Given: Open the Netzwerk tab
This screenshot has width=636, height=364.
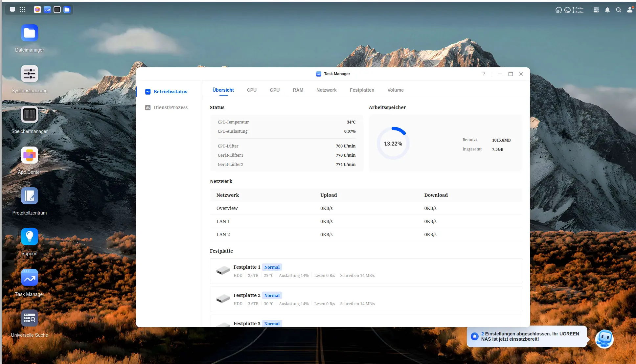Looking at the screenshot, I should point(326,90).
